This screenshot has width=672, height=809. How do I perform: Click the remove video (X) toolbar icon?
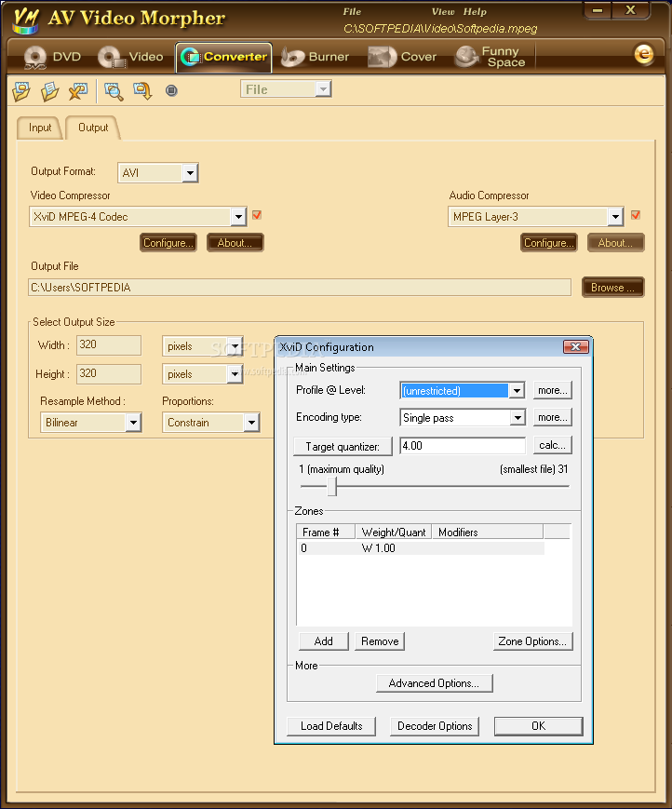tap(78, 91)
